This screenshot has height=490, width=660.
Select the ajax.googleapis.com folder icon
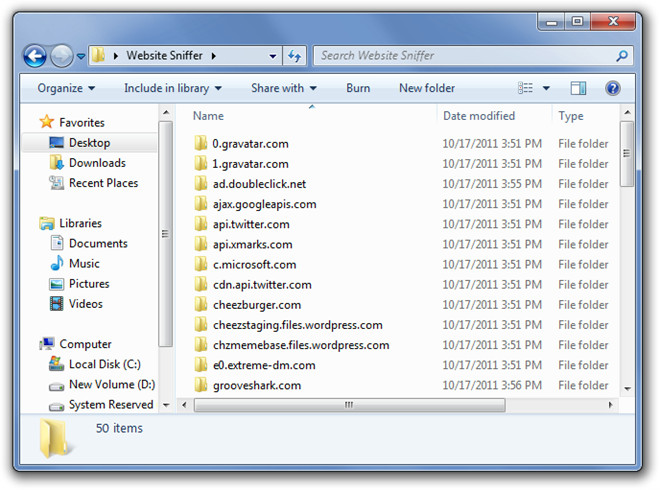coord(201,204)
